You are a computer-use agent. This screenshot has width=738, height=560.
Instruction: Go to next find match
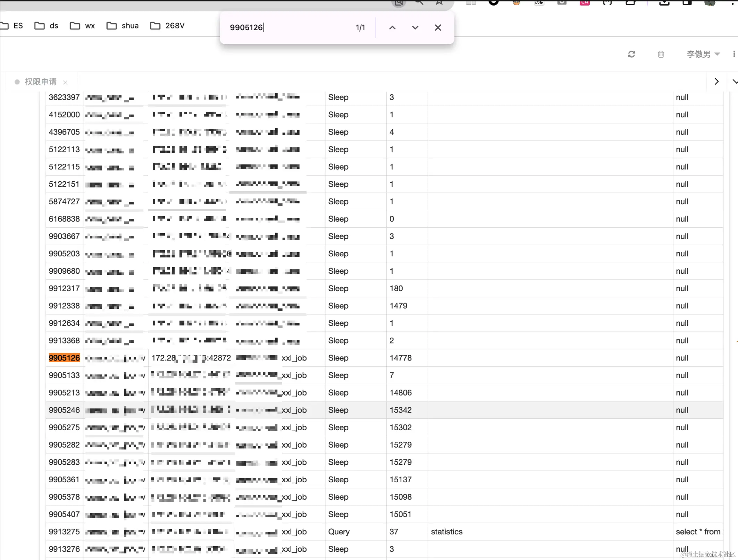(415, 28)
